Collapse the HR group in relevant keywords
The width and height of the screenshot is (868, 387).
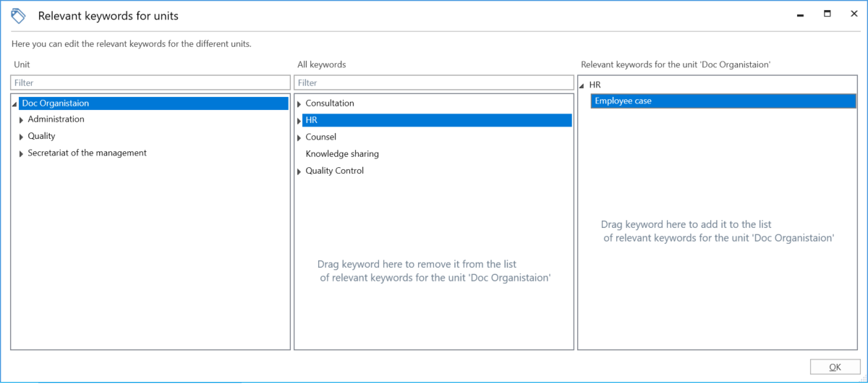pos(583,86)
